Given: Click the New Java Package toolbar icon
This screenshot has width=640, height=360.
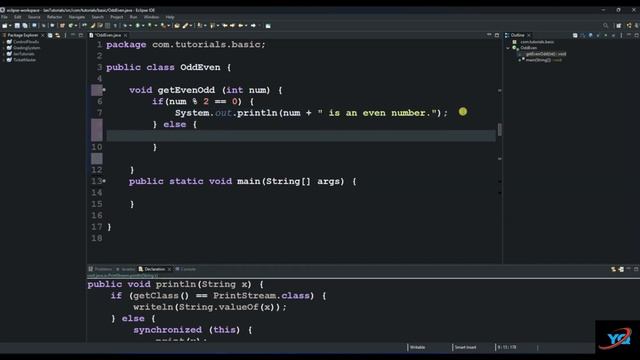Looking at the screenshot, I should click(62, 25).
